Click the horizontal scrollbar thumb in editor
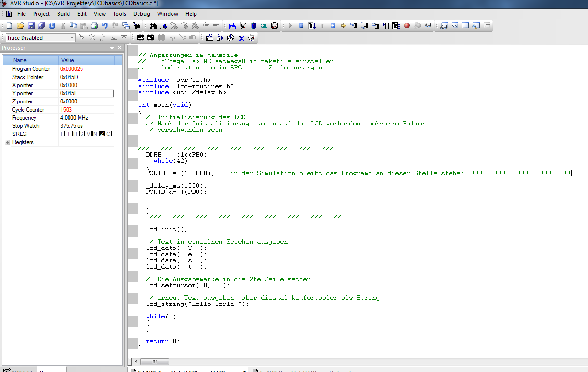Viewport: 588px width, 372px height. tap(154, 361)
